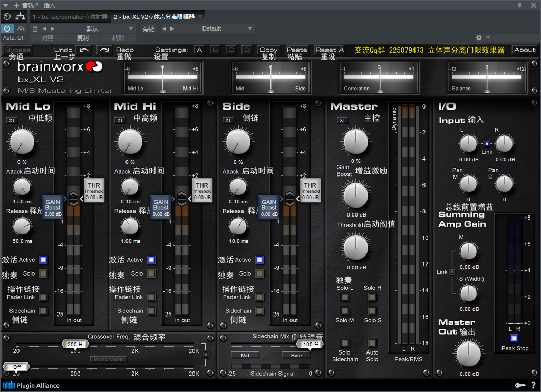Select settings slot A
541x392 pixels.
click(x=199, y=50)
